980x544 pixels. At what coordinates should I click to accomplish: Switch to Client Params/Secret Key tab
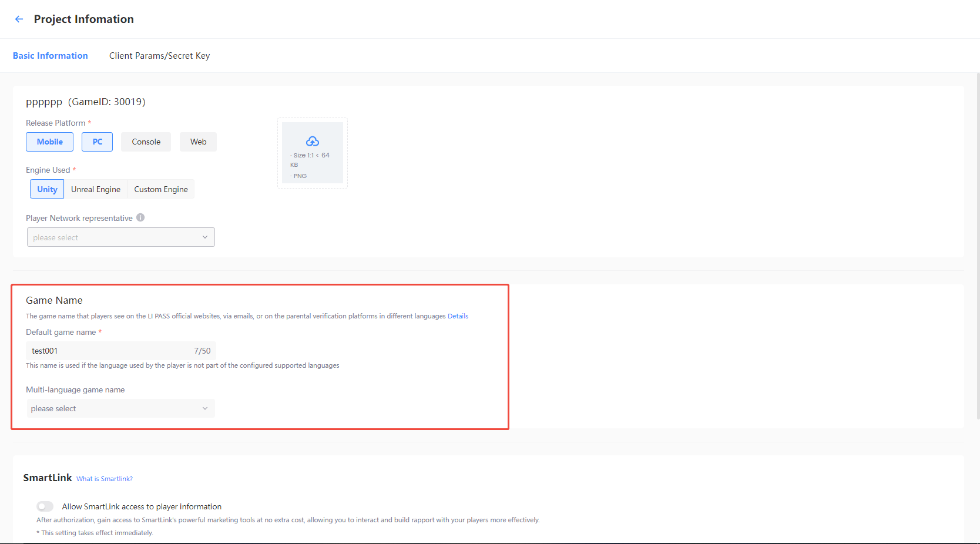159,56
